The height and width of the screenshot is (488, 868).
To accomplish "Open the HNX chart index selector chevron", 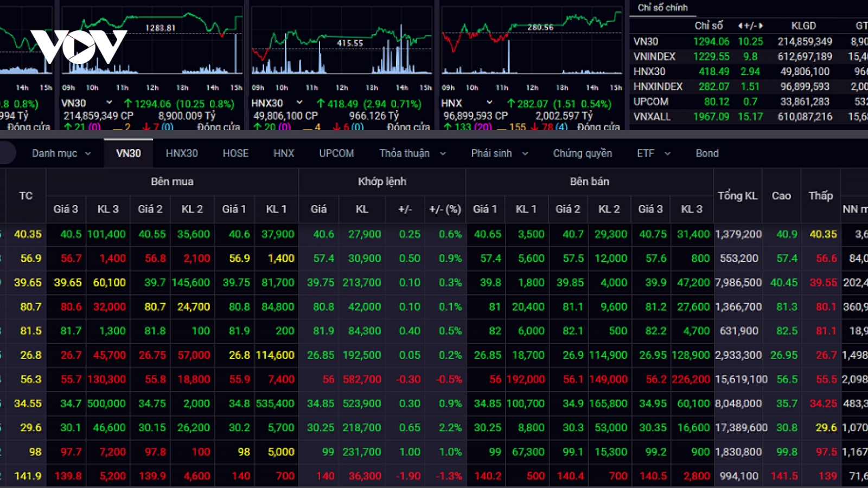I will coord(489,102).
